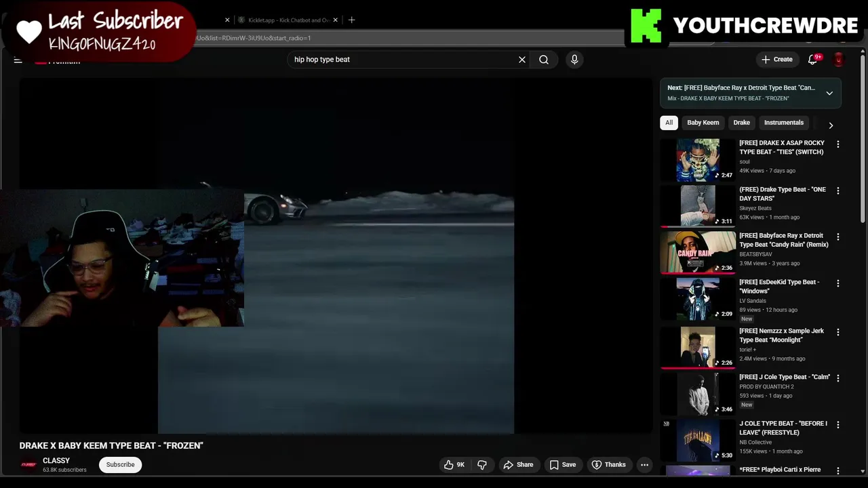Open options for "BEFORE I LEAVE" video
The image size is (868, 488).
(x=838, y=425)
